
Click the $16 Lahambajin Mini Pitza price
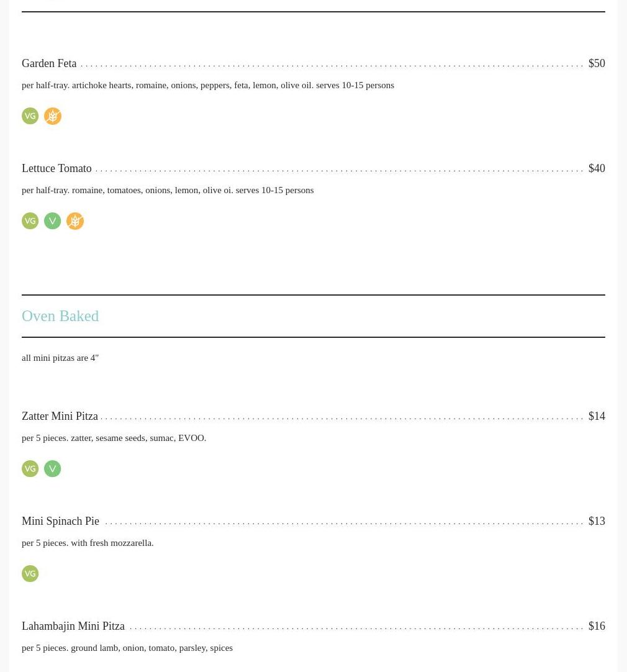click(x=596, y=626)
